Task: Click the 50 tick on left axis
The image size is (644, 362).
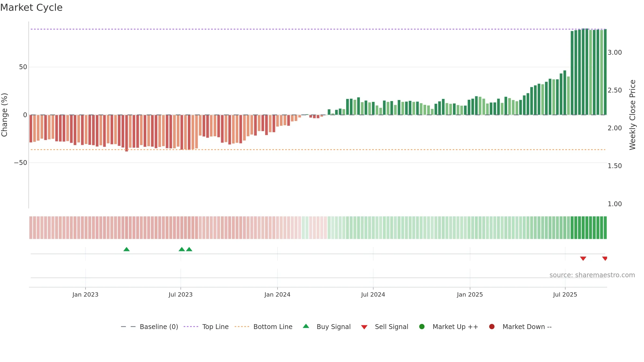Action: point(23,67)
